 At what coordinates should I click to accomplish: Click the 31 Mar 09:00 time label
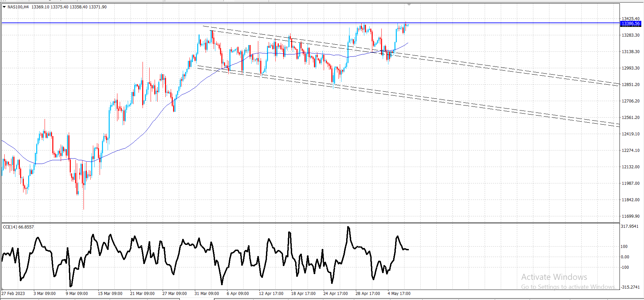click(x=207, y=294)
